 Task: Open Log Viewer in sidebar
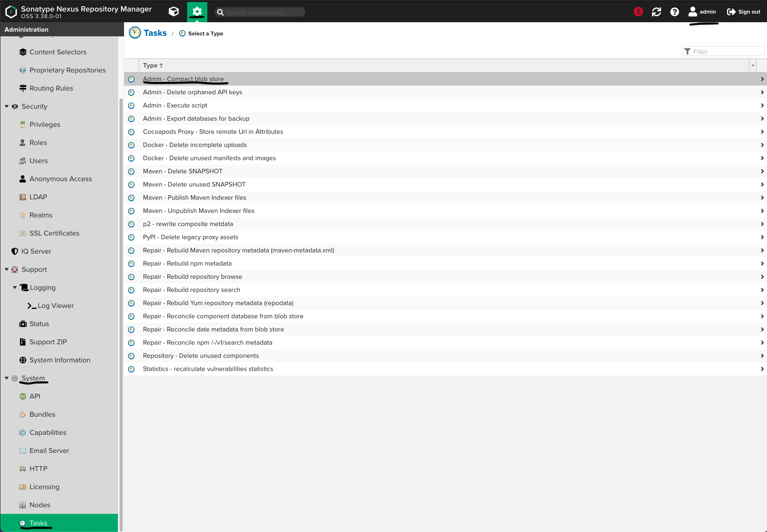click(56, 306)
